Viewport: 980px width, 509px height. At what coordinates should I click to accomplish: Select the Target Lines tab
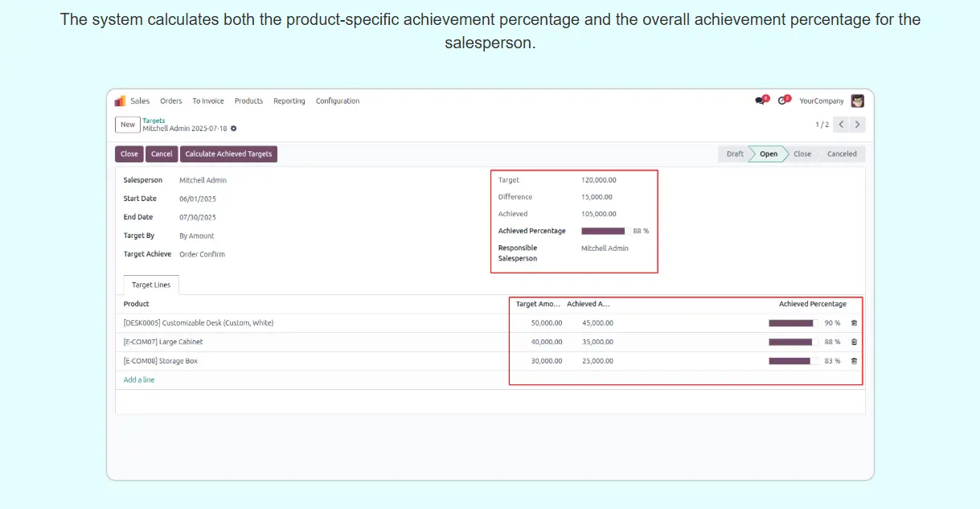pos(151,285)
